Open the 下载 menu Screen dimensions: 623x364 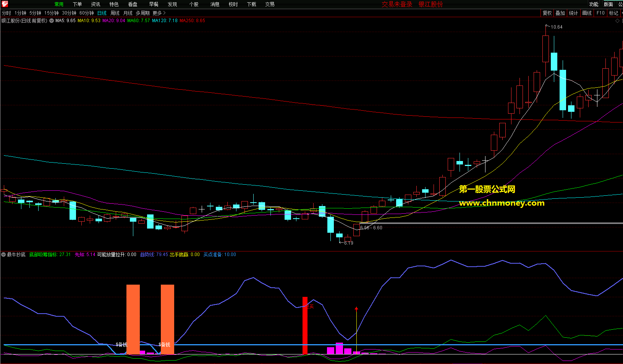(251, 4)
